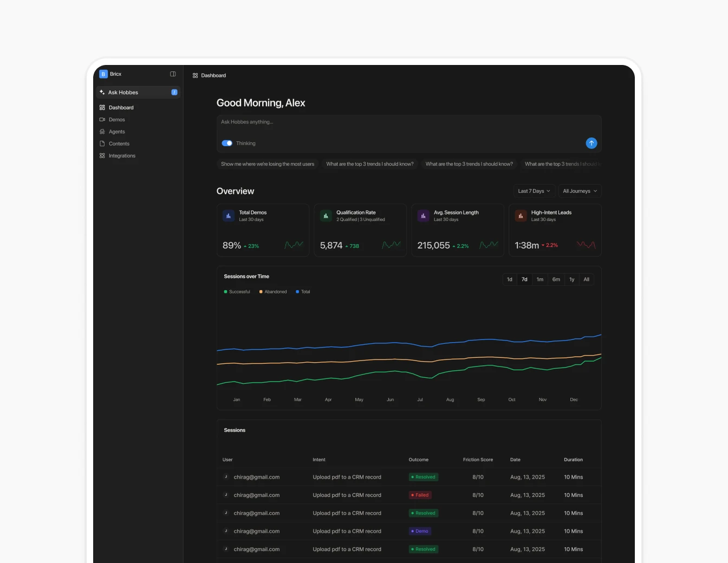
Task: Click the losing users suggestion chip
Action: [268, 164]
